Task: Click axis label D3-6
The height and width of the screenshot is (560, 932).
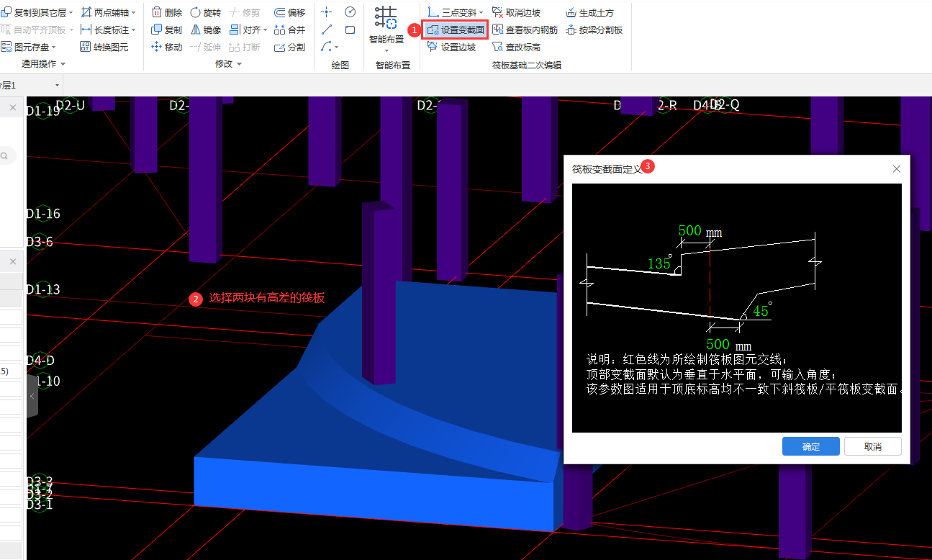Action: (40, 242)
